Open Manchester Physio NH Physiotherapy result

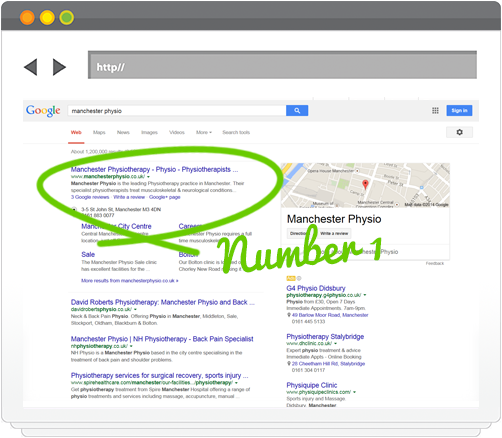[x=162, y=339]
